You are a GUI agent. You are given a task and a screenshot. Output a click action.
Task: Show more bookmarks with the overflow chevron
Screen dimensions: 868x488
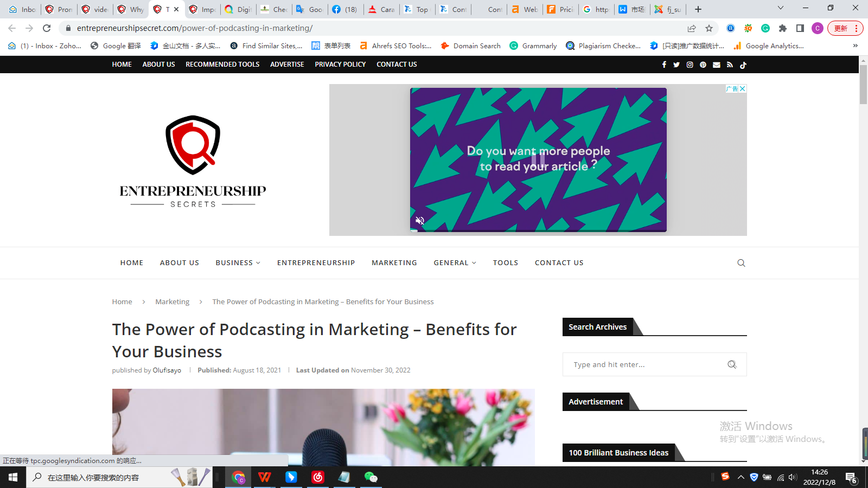point(856,46)
